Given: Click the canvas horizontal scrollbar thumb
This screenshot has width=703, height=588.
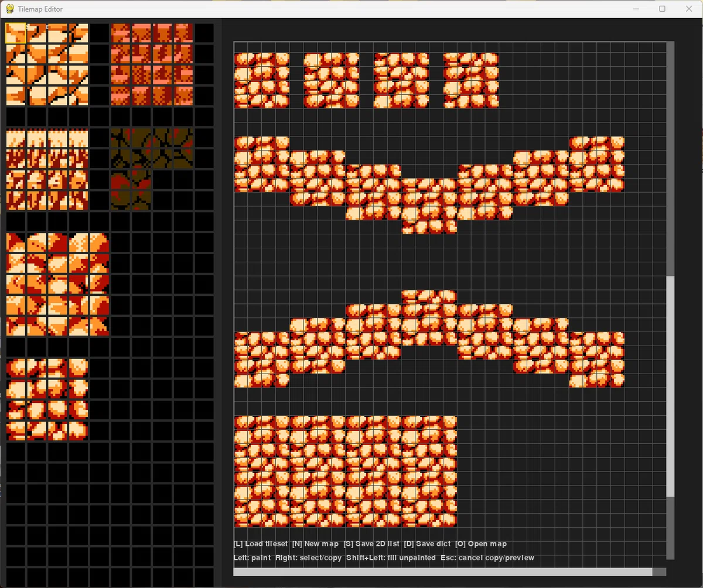Looking at the screenshot, I should point(443,572).
